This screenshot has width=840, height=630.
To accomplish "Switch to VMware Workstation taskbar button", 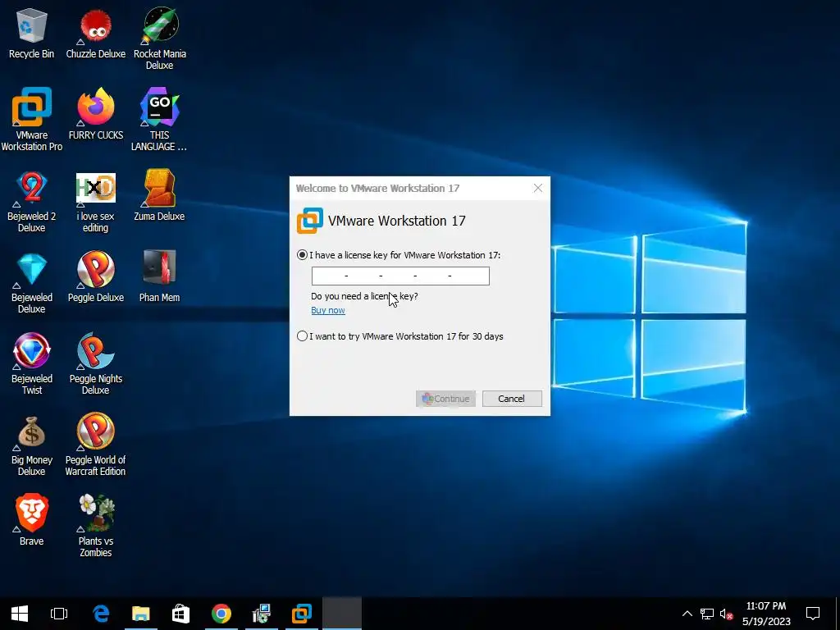I will [302, 614].
